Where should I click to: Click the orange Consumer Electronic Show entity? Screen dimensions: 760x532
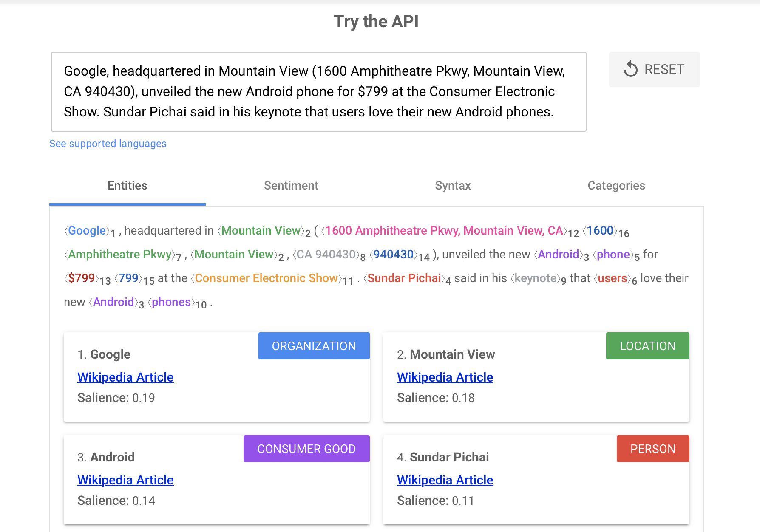click(266, 278)
